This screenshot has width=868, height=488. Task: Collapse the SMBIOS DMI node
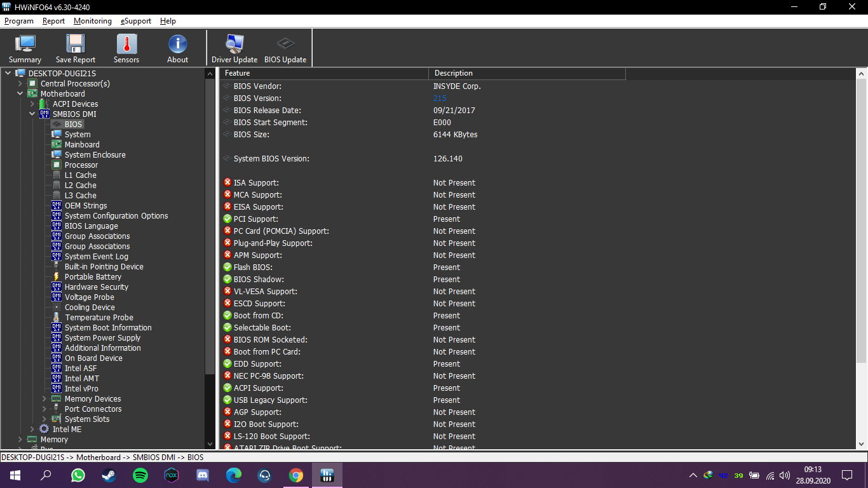click(x=32, y=114)
